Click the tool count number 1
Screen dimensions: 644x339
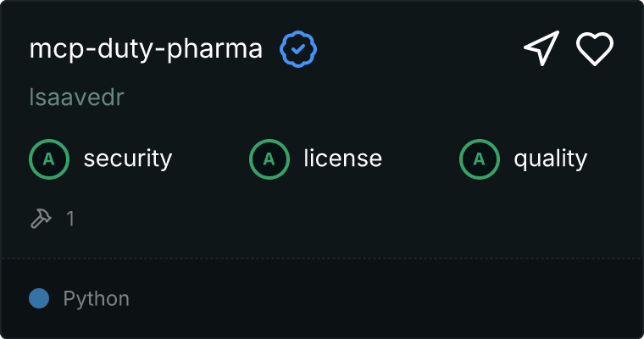pyautogui.click(x=71, y=219)
